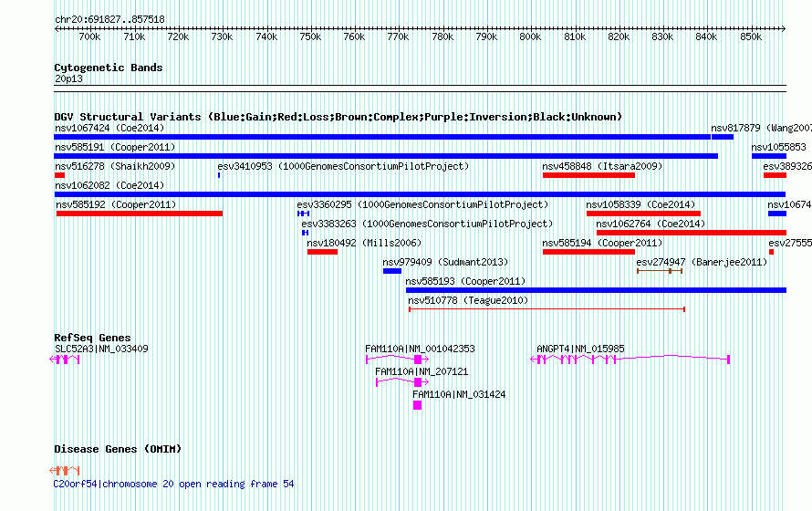
Task: Click the nsv516278 (Shaikh2009) red bar
Action: click(59, 175)
